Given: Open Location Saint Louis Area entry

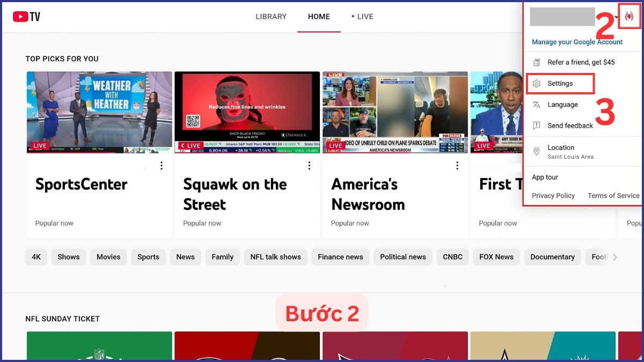Looking at the screenshot, I should pyautogui.click(x=570, y=152).
